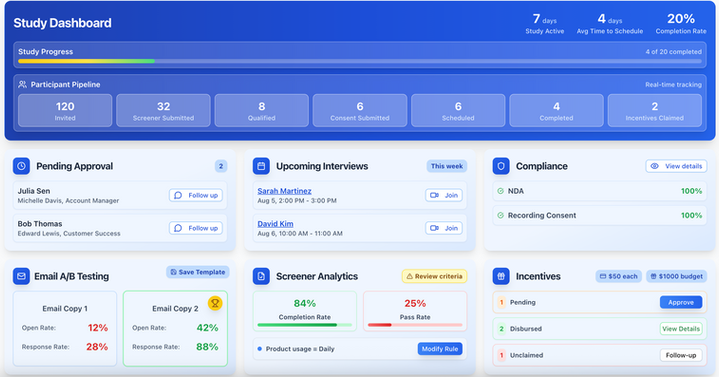Screen dimensions: 719x377
Task: Click the Disbursed count badge 2
Action: [501, 329]
